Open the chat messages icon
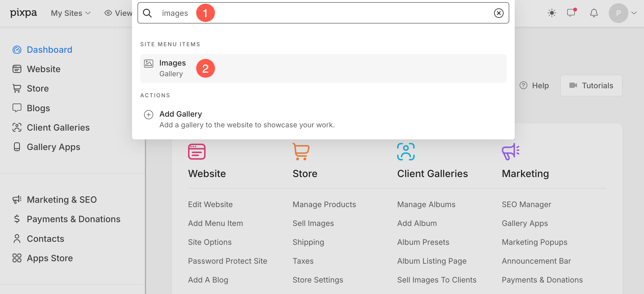The image size is (644, 294). point(571,13)
